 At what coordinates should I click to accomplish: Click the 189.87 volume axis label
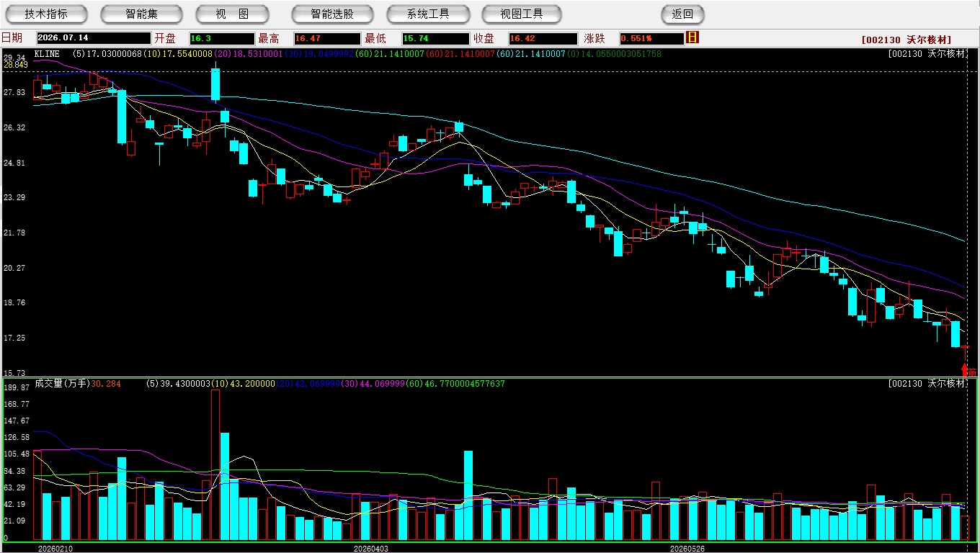[x=16, y=387]
